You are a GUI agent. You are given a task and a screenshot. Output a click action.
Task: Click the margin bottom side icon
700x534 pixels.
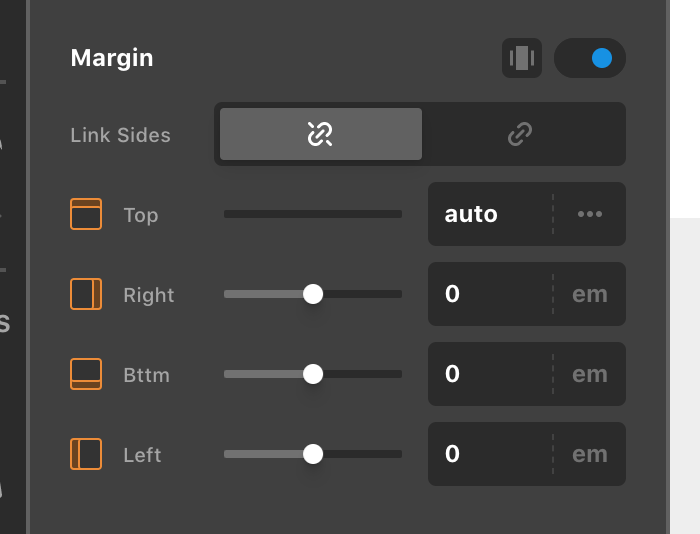coord(86,374)
